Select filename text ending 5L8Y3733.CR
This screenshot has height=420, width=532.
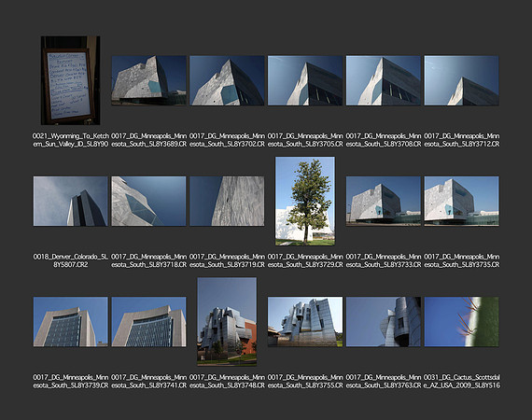click(x=384, y=260)
